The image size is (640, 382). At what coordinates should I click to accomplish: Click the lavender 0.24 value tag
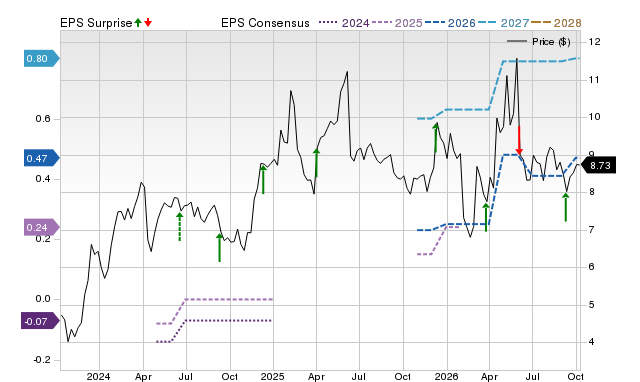click(41, 228)
